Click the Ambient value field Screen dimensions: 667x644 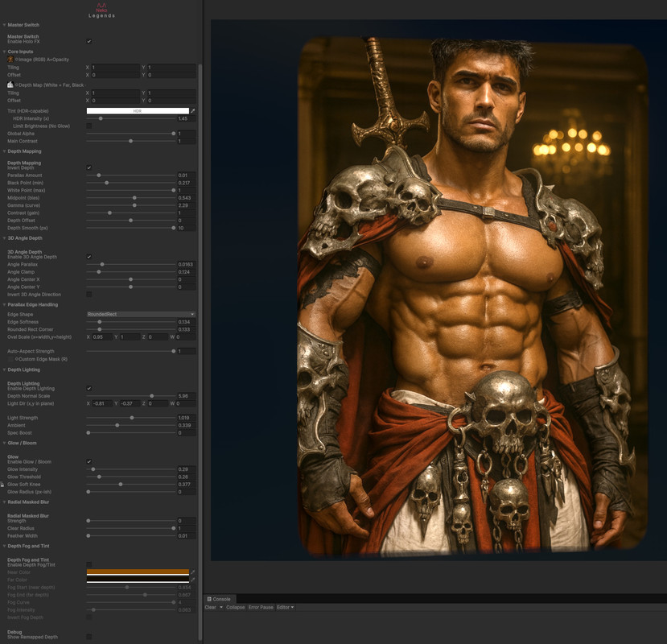pyautogui.click(x=187, y=426)
